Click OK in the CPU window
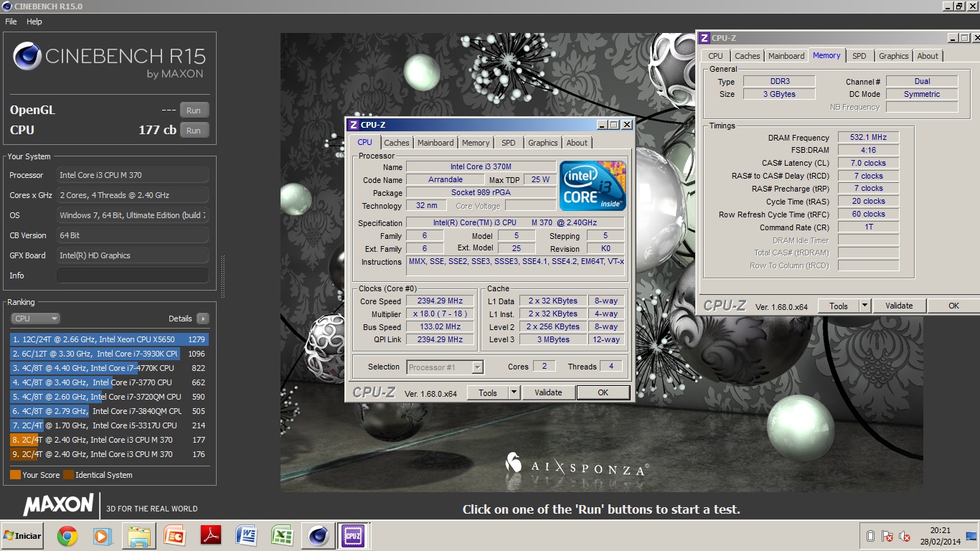 [x=603, y=392]
